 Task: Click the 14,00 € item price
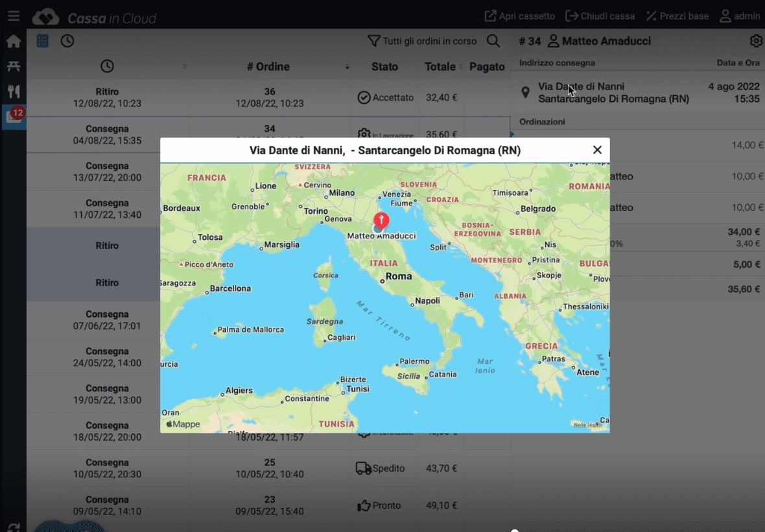pyautogui.click(x=747, y=145)
